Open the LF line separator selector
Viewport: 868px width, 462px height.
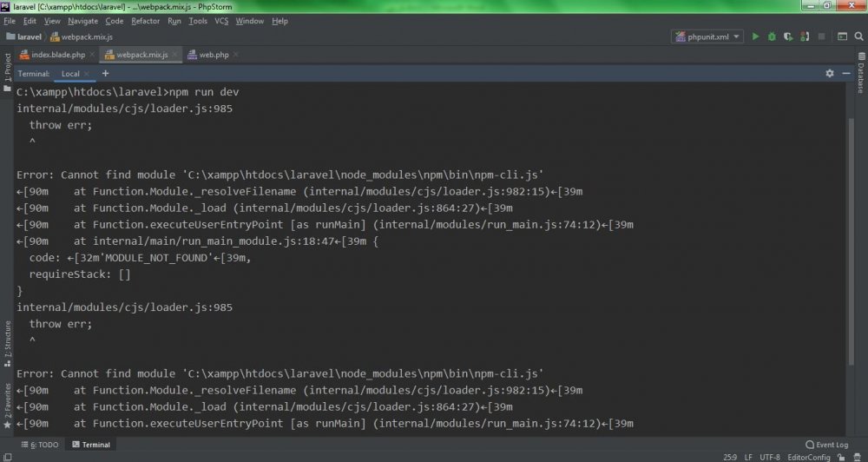[x=747, y=457]
